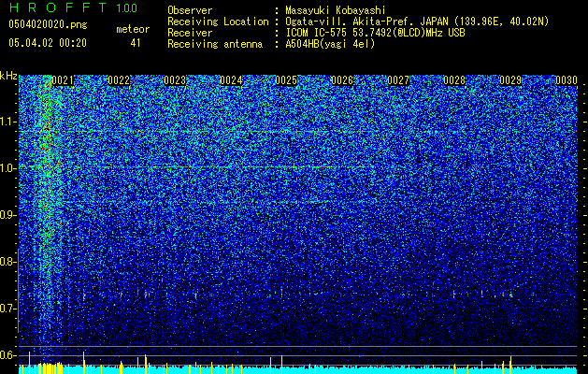Click observer name Masayuki Kobayashi
Screen dimensions: 588x374
click(x=336, y=11)
